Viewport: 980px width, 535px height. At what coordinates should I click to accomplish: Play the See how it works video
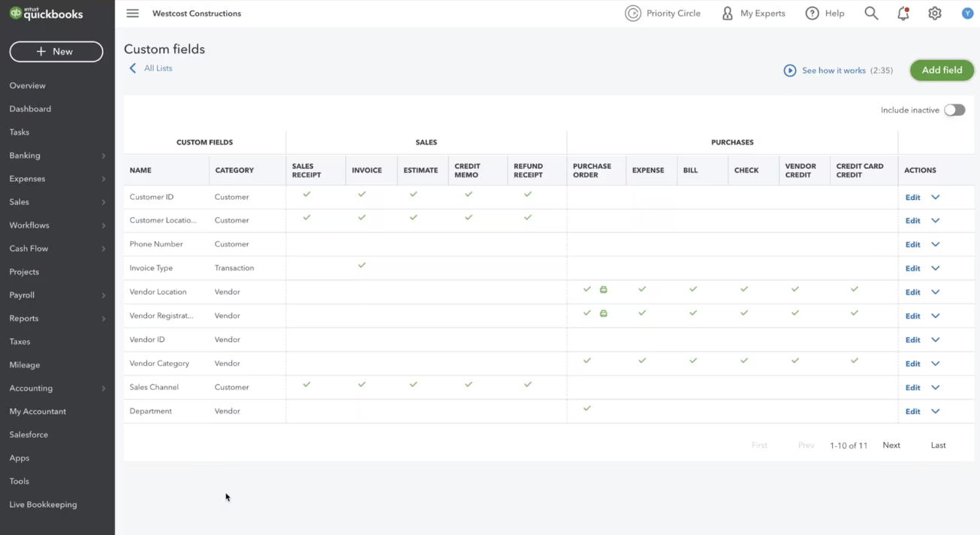[x=838, y=71]
